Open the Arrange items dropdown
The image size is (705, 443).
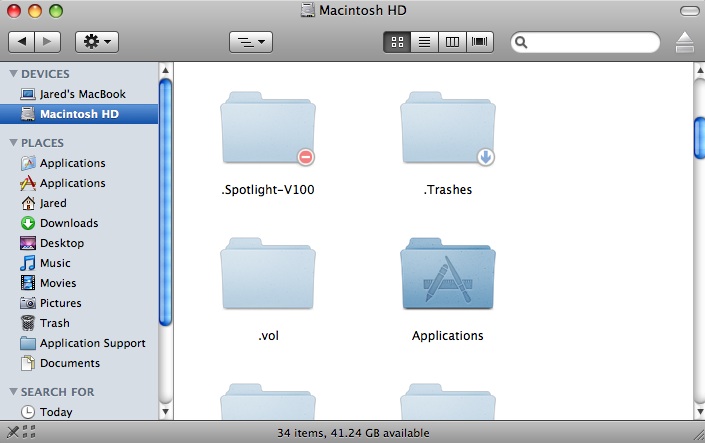click(251, 42)
